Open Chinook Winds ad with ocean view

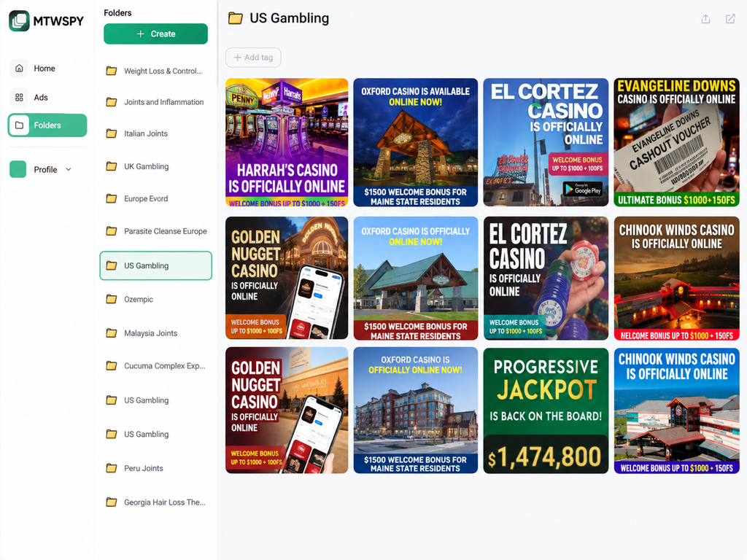click(676, 411)
